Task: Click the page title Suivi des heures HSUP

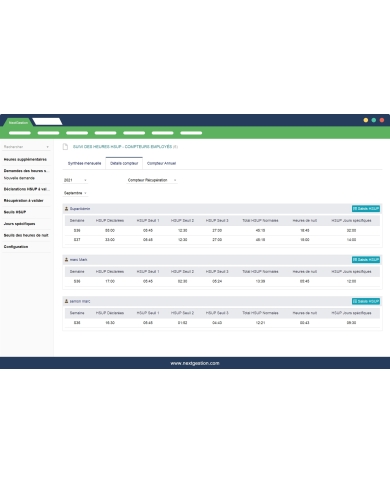Action: 122,147
